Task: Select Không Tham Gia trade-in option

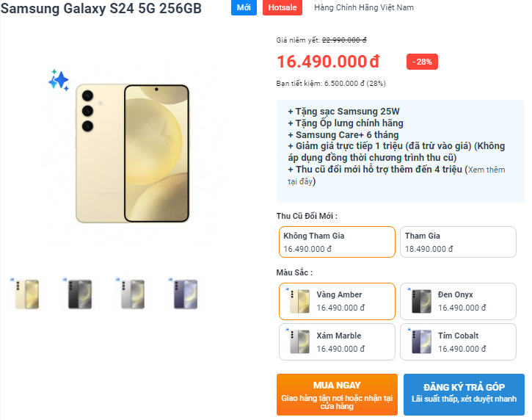Action: 337,242
